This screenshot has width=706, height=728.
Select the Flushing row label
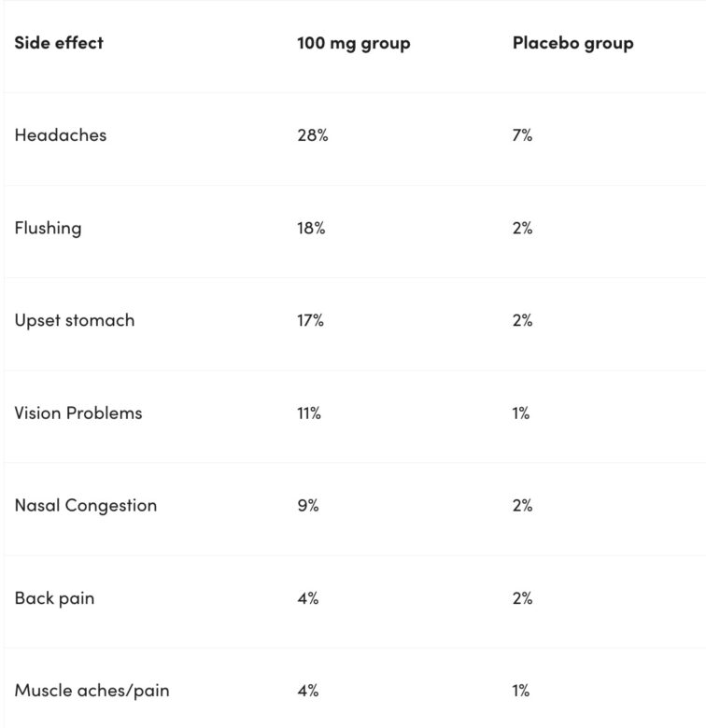point(48,228)
